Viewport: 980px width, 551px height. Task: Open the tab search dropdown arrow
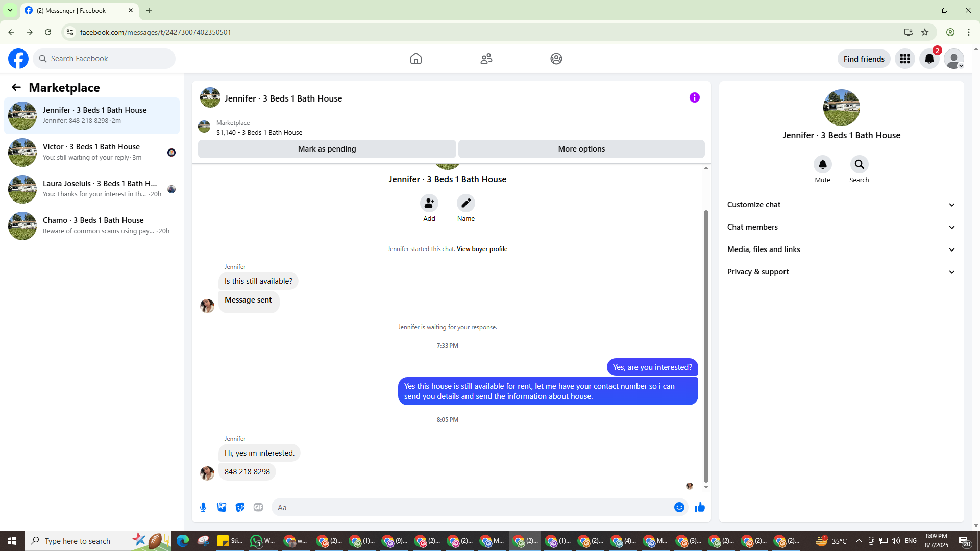pyautogui.click(x=10, y=10)
